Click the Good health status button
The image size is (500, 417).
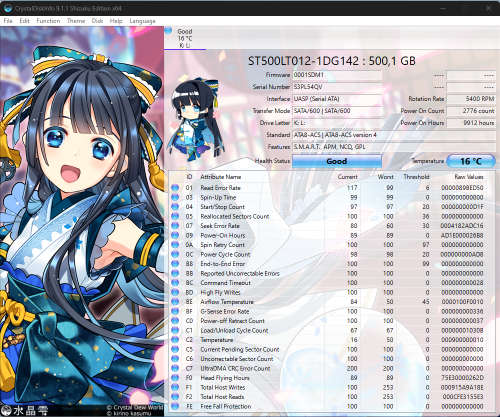click(x=337, y=161)
